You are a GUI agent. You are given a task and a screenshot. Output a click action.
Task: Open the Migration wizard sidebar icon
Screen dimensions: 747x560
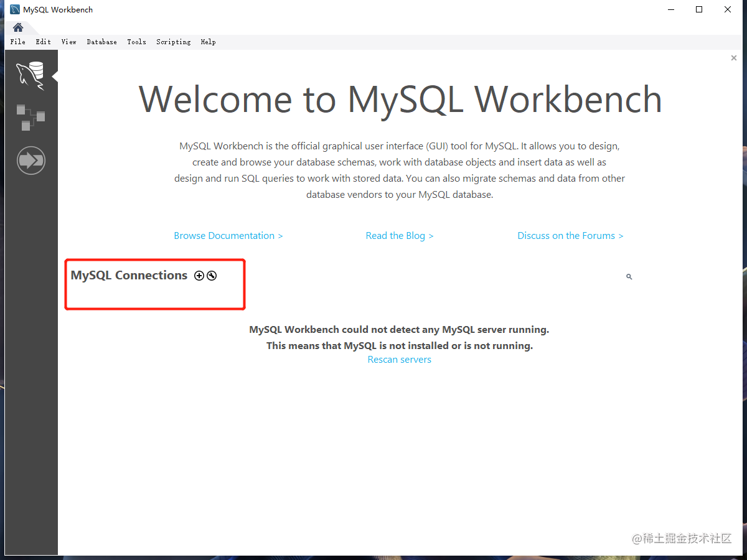point(31,161)
